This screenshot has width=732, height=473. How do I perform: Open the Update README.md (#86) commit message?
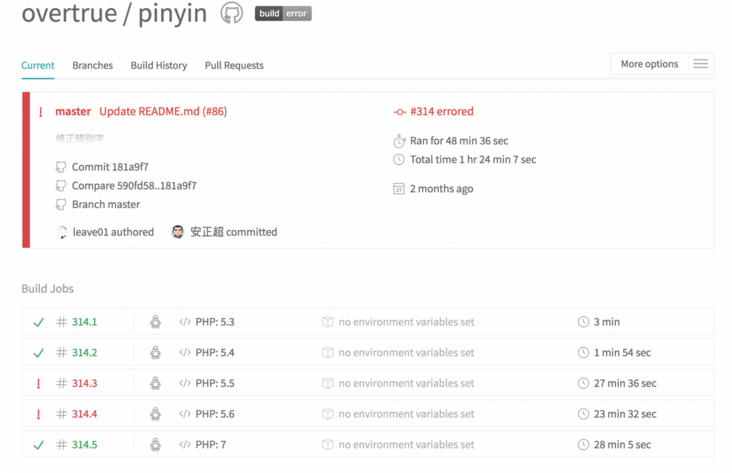point(163,112)
